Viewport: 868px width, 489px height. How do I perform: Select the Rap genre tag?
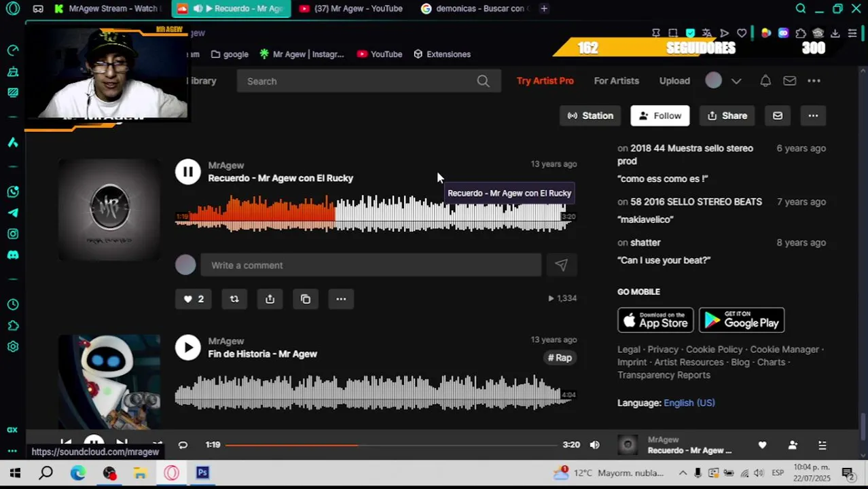(x=560, y=358)
